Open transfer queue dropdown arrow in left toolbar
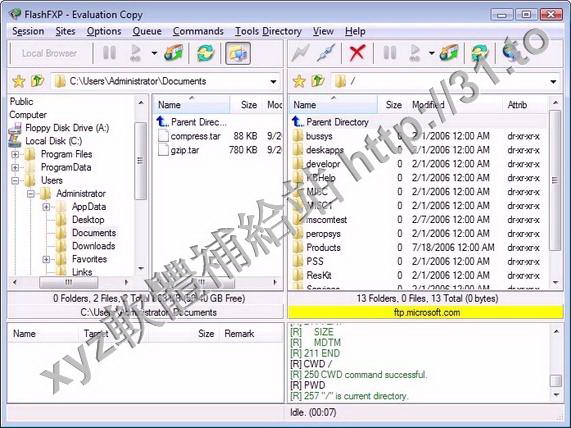The image size is (571, 428). point(154,54)
